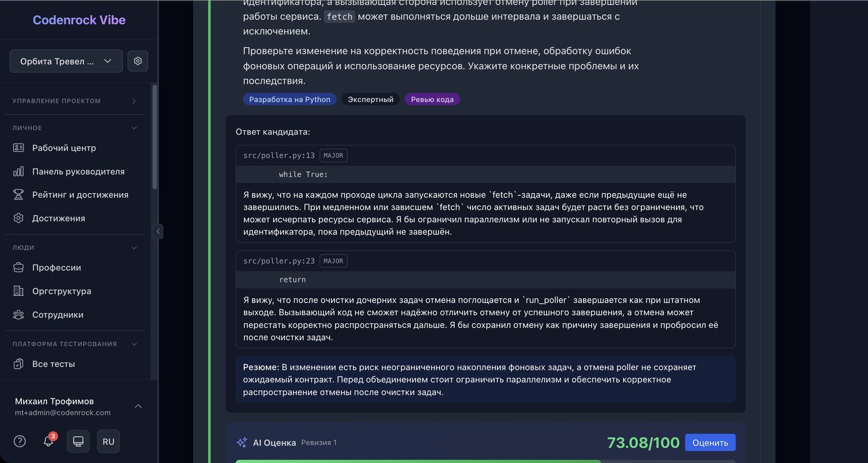This screenshot has height=463, width=868.
Task: Click the monitor theme icon
Action: click(78, 442)
